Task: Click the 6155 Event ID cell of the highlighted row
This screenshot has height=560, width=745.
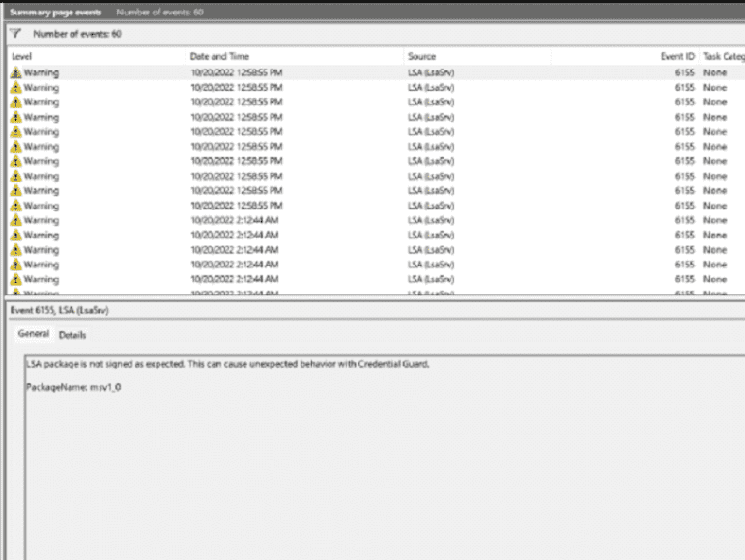Action: pyautogui.click(x=685, y=72)
